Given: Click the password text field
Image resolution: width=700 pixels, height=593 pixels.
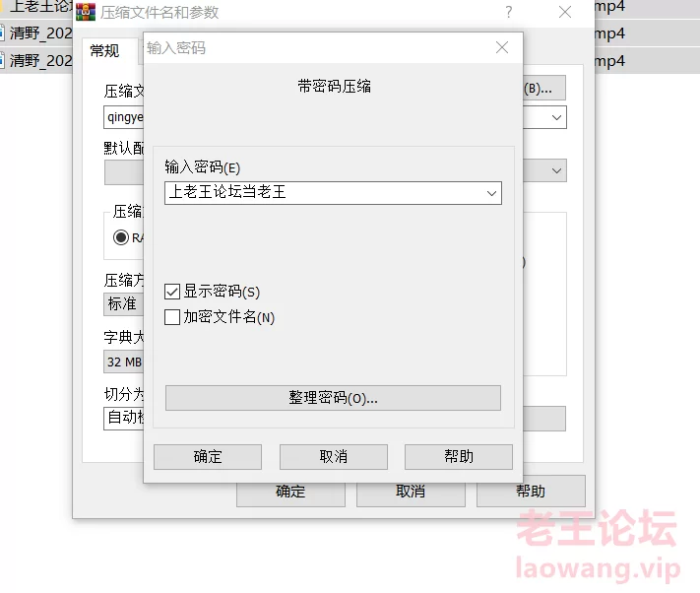Looking at the screenshot, I should pos(325,193).
